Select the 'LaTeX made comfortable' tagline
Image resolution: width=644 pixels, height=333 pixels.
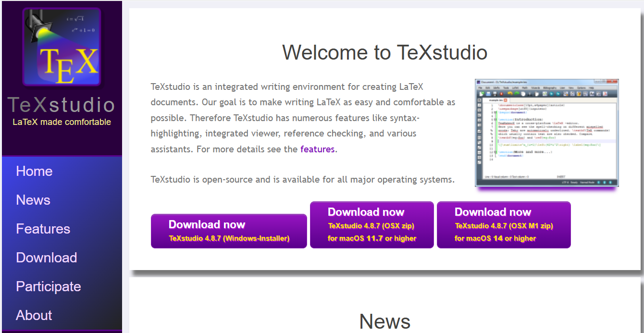62,122
